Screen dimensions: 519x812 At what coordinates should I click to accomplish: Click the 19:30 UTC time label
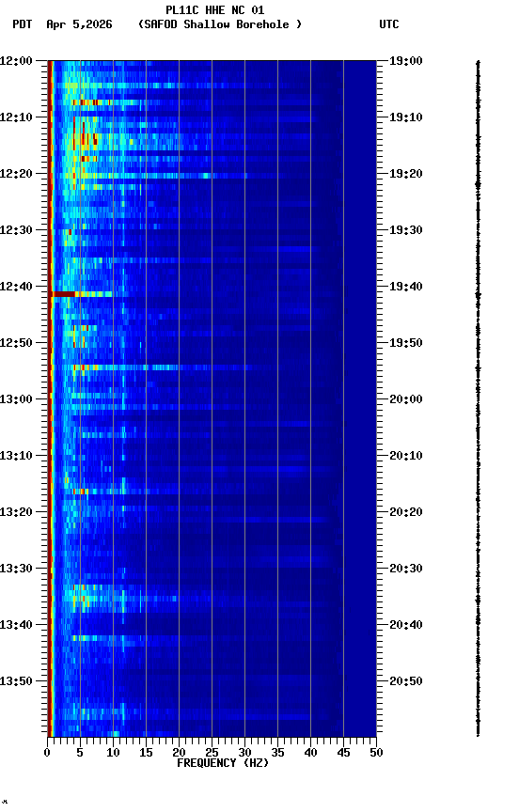point(406,230)
